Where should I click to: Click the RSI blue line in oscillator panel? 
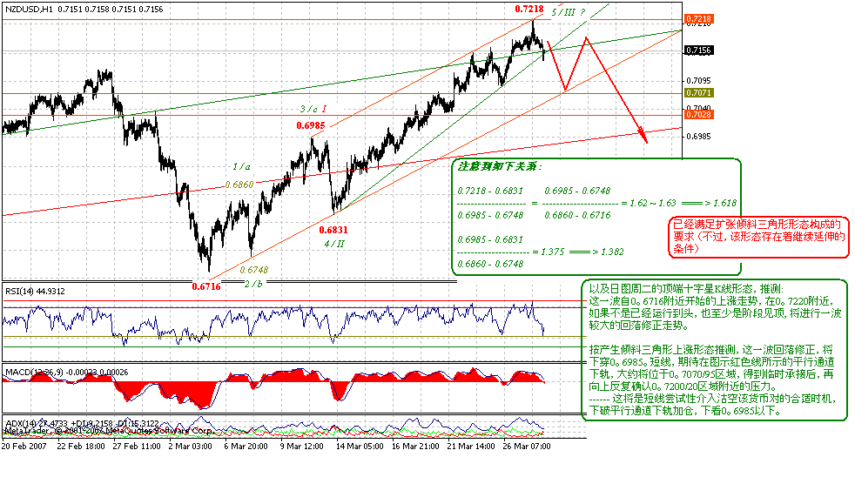pos(273,321)
